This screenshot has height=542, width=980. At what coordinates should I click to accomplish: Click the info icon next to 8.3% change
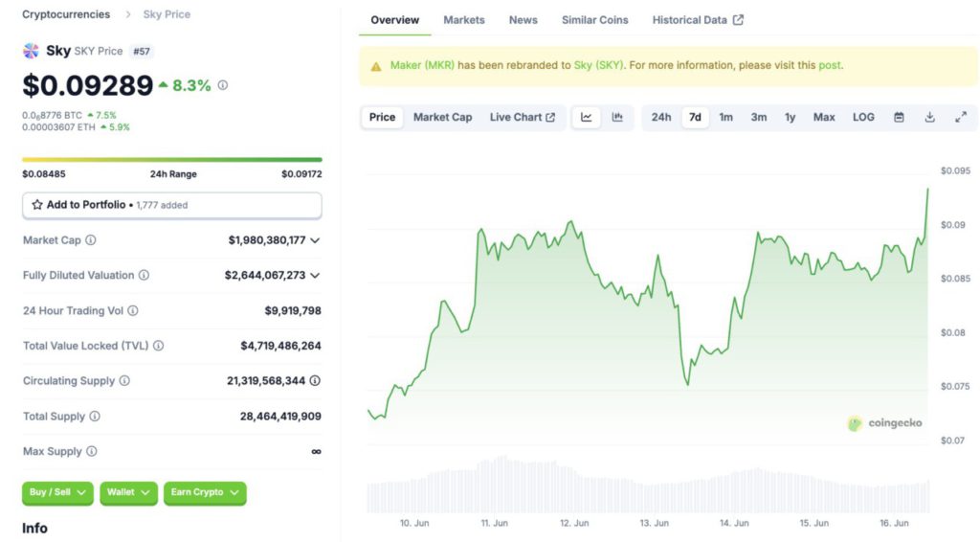point(222,85)
